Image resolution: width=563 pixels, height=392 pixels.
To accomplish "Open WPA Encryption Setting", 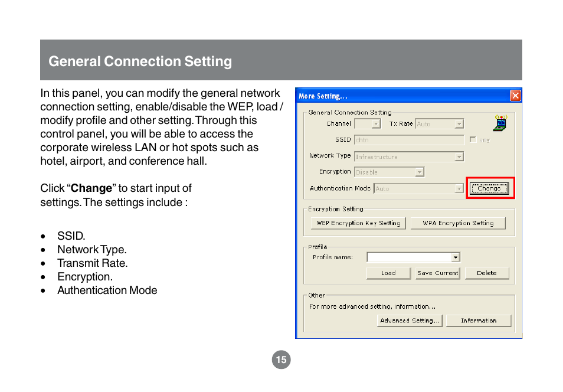I will 458,223.
